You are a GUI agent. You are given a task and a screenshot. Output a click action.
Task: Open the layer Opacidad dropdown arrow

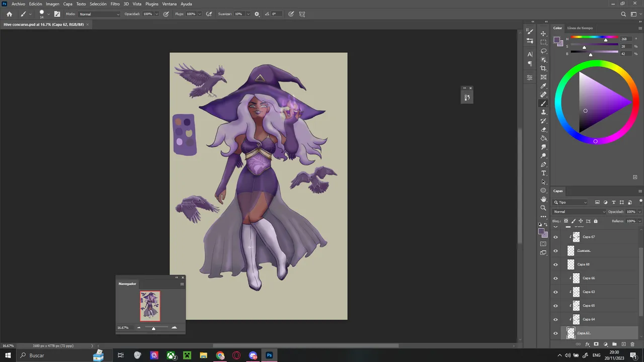tap(639, 212)
